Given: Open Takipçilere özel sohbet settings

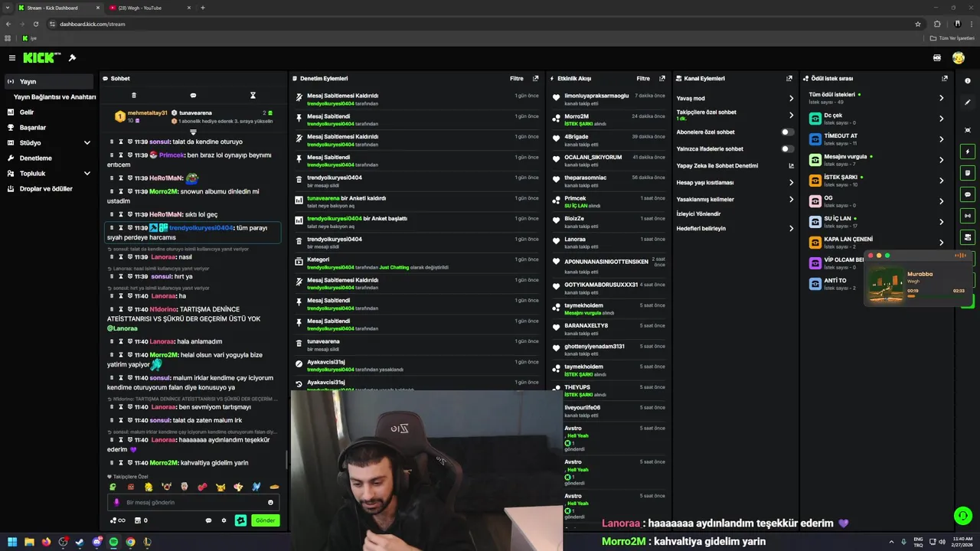Looking at the screenshot, I should pyautogui.click(x=735, y=115).
